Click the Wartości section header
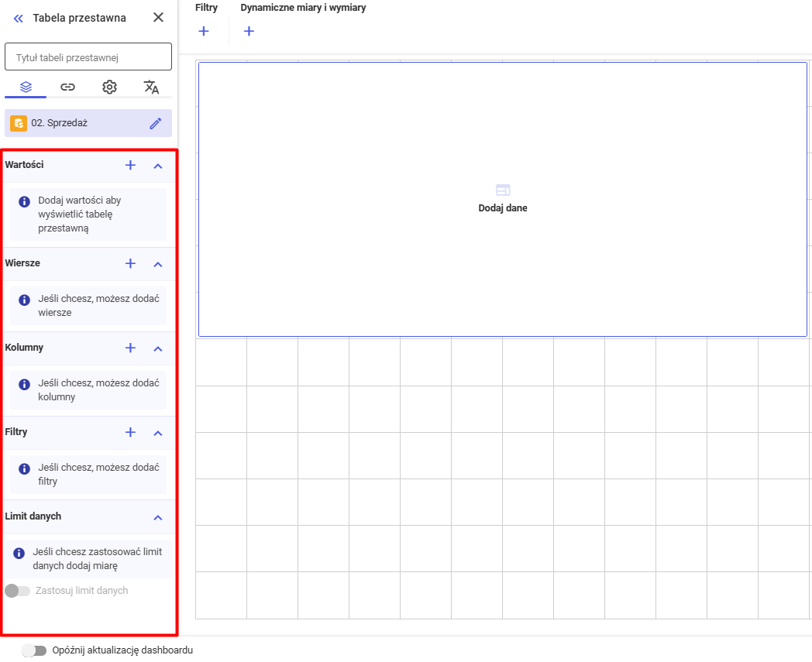This screenshot has width=812, height=662. (x=24, y=165)
